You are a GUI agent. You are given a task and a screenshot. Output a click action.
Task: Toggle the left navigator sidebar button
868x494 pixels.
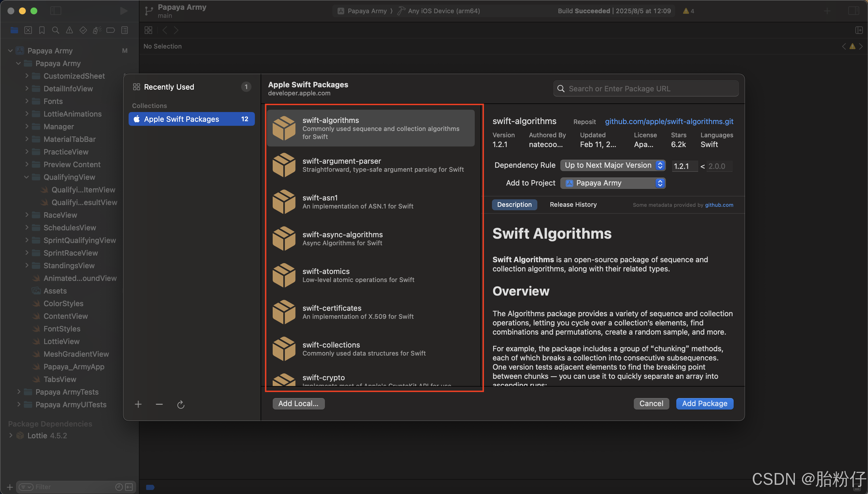[56, 11]
